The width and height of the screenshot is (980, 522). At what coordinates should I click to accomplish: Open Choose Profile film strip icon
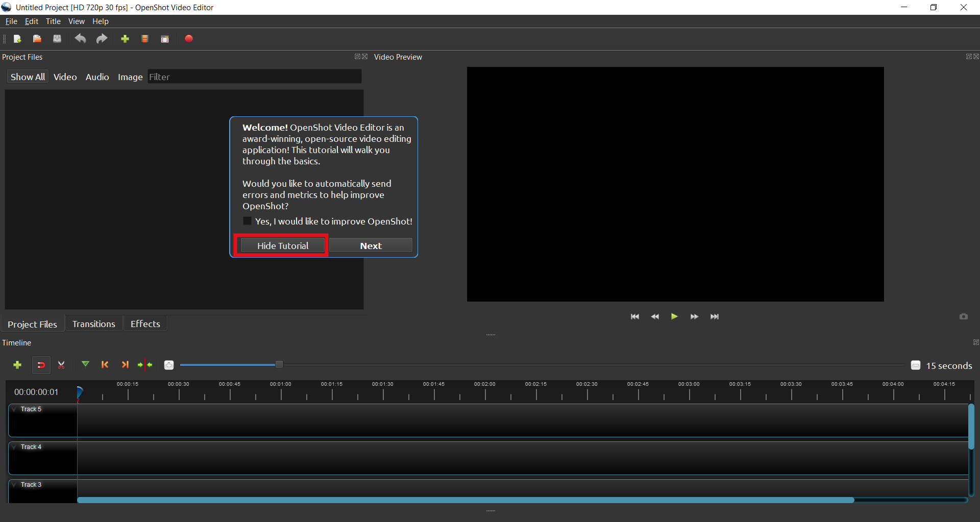(x=145, y=39)
